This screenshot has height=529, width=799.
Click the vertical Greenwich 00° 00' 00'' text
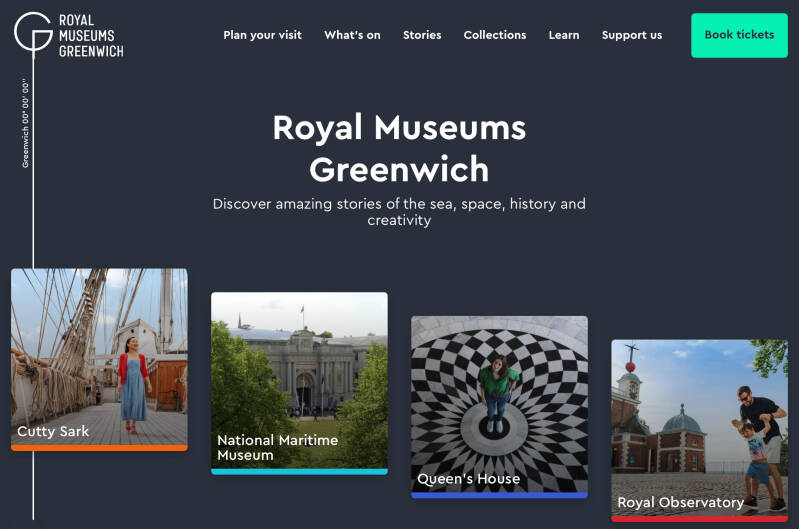click(25, 123)
